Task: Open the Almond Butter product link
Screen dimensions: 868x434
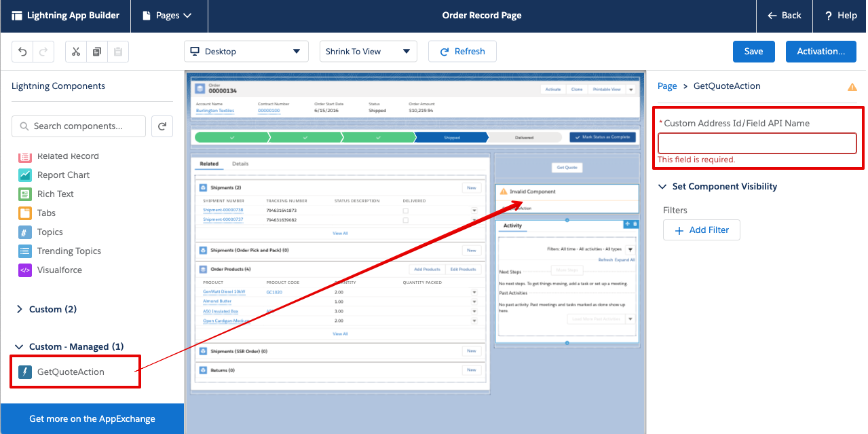Action: point(217,302)
